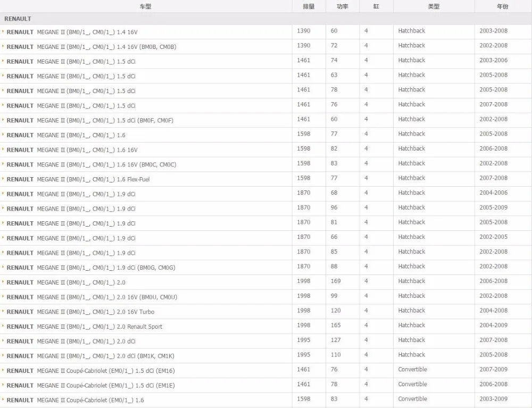Click arrow icon beside the 2.0 169 power row
This screenshot has width=532, height=408.
pyautogui.click(x=3, y=281)
